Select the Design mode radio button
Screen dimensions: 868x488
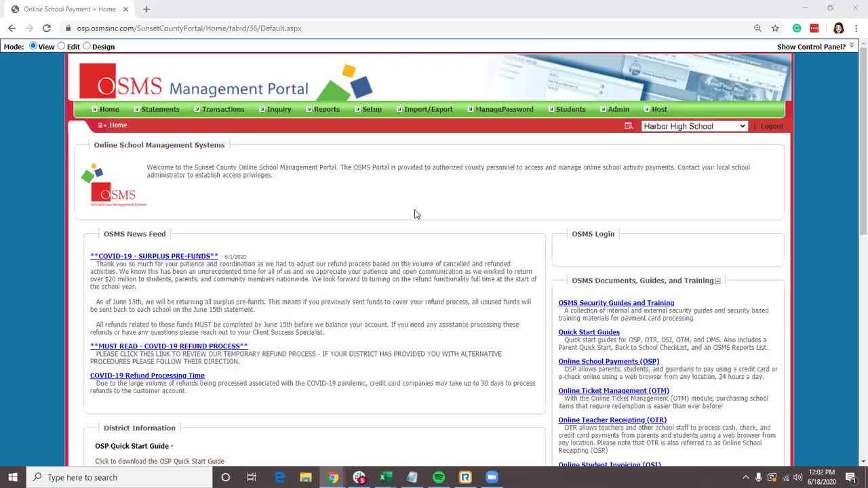[x=86, y=46]
